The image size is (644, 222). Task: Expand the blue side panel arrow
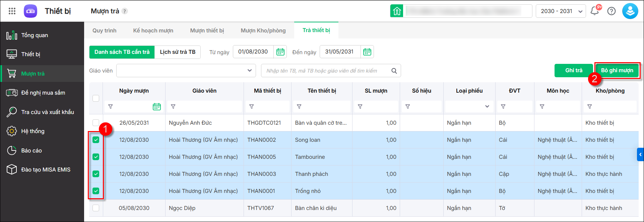(640, 154)
